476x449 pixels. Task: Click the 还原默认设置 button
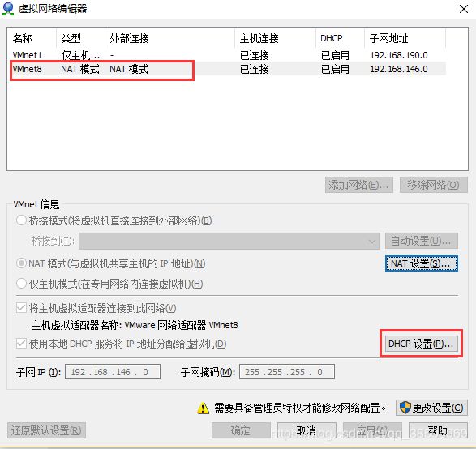coord(46,430)
